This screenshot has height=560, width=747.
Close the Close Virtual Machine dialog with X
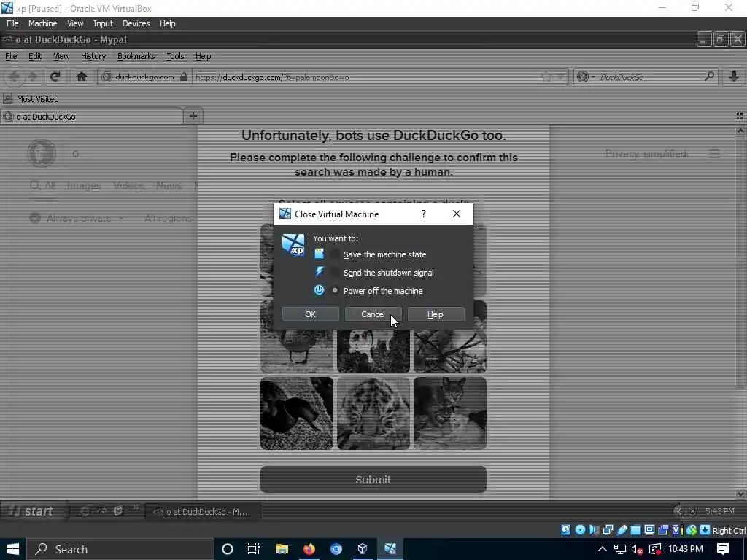pos(457,214)
